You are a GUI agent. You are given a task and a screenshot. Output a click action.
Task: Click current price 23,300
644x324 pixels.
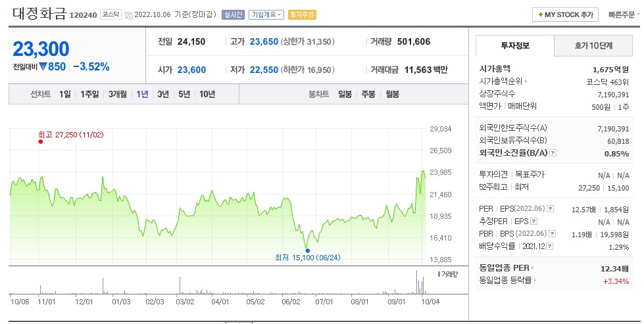click(41, 49)
